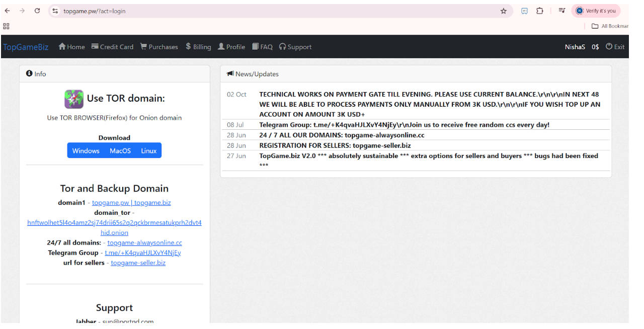Click the 08 Jul Telegram Group news entry
The height and width of the screenshot is (329, 644).
(x=404, y=125)
